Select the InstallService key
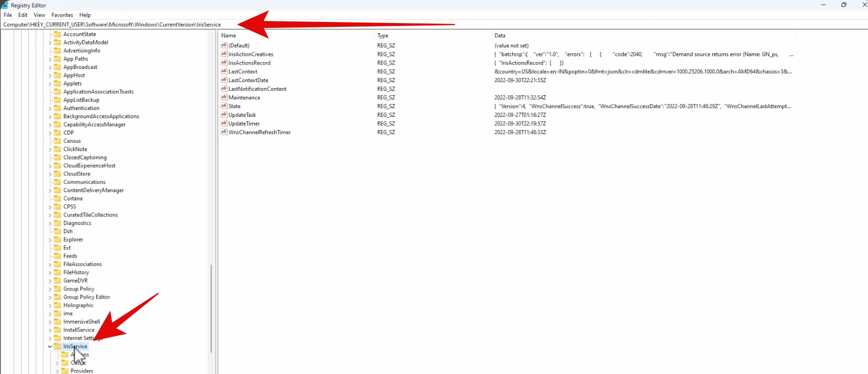This screenshot has width=868, height=374. pyautogui.click(x=79, y=330)
